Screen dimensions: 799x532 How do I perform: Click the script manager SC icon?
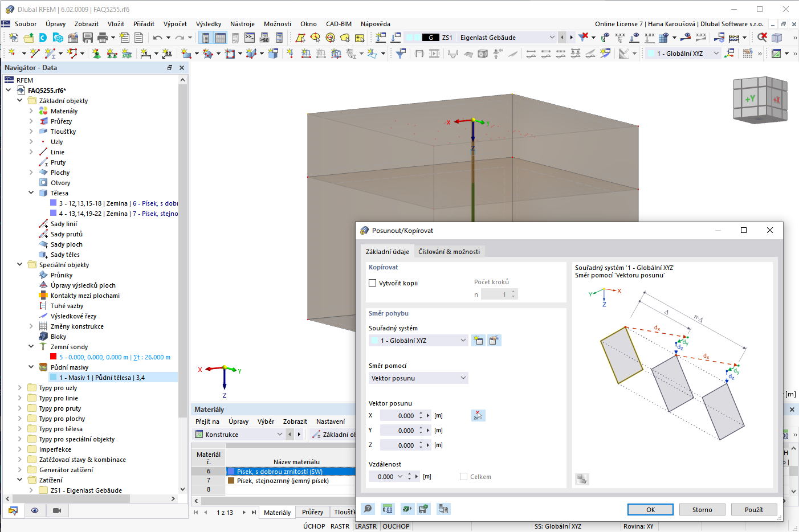click(x=264, y=38)
